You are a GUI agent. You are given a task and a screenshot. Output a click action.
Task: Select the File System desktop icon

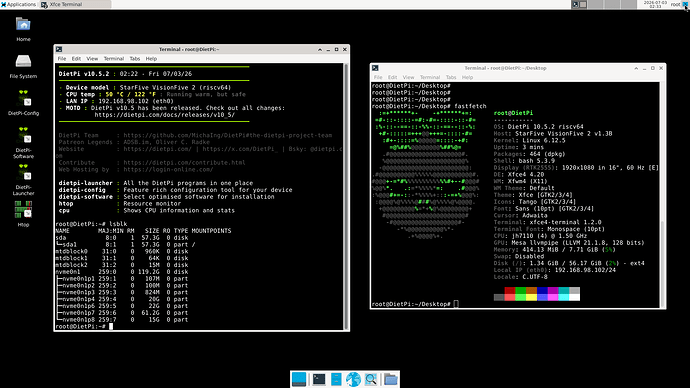tap(23, 66)
